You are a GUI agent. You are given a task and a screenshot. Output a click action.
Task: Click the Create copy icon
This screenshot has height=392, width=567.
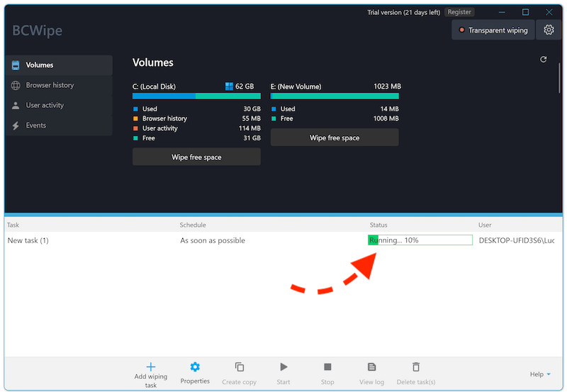pyautogui.click(x=240, y=367)
